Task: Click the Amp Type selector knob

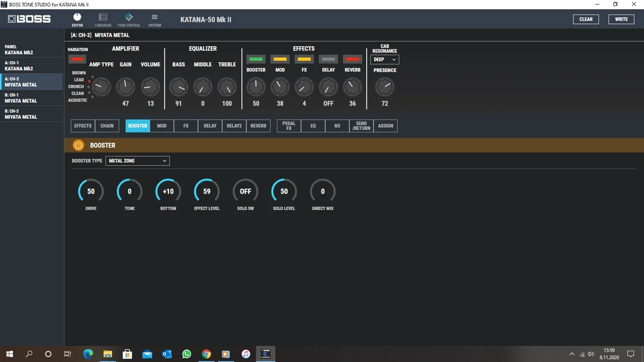Action: pos(101,87)
